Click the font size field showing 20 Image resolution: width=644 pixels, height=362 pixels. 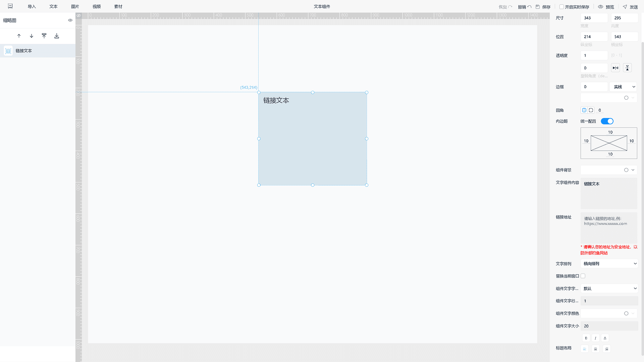point(609,326)
